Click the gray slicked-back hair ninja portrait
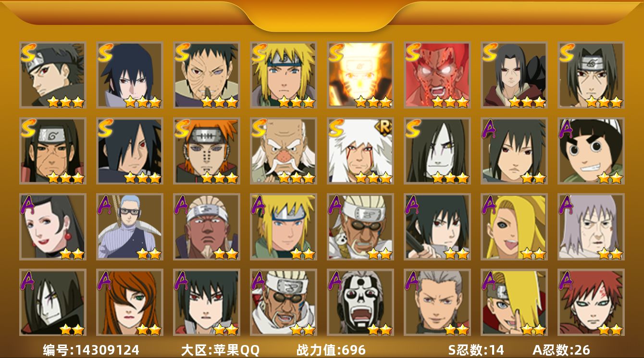The image size is (644, 358). (437, 302)
